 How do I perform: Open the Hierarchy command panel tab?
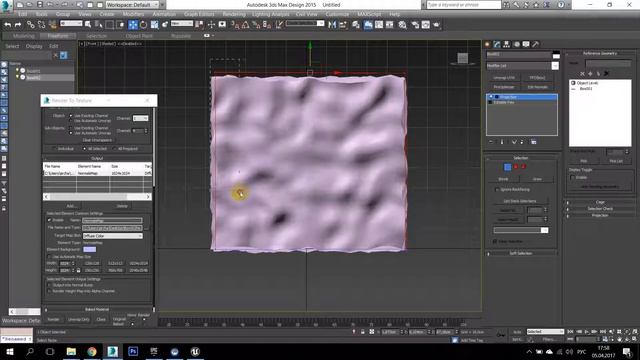(507, 44)
